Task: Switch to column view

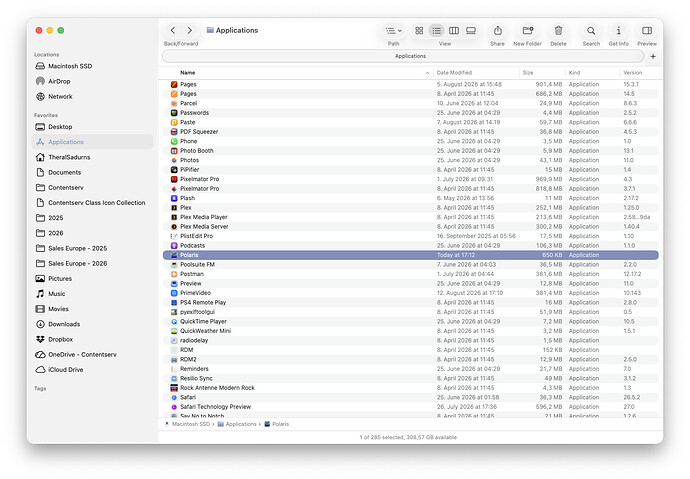Action: [x=454, y=30]
